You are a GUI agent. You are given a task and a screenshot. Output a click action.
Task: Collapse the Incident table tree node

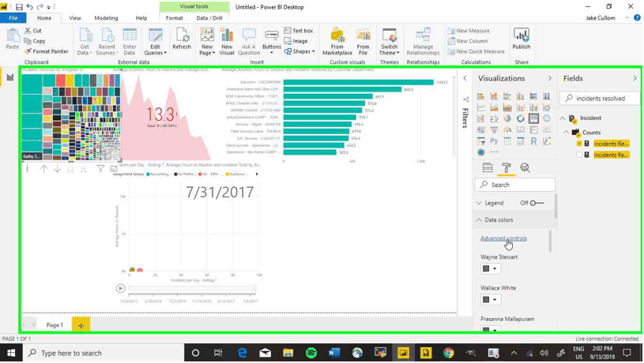pos(563,118)
